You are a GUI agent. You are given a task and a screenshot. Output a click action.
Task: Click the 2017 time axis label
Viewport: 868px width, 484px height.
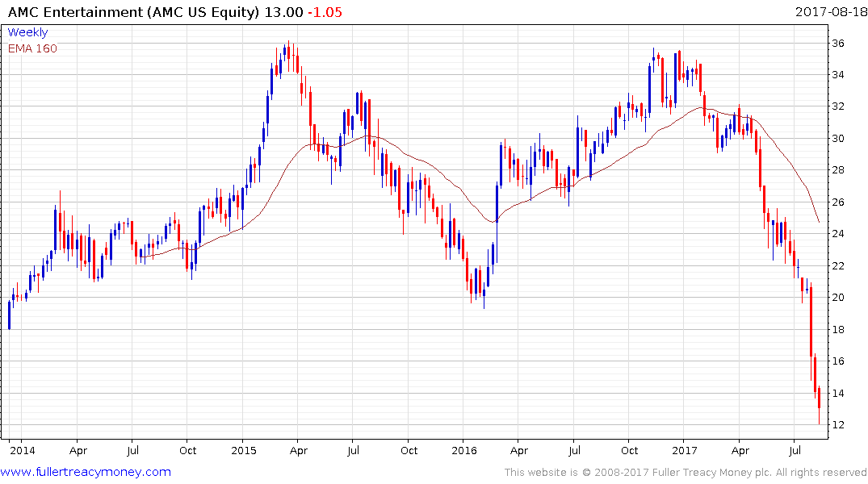tap(685, 450)
